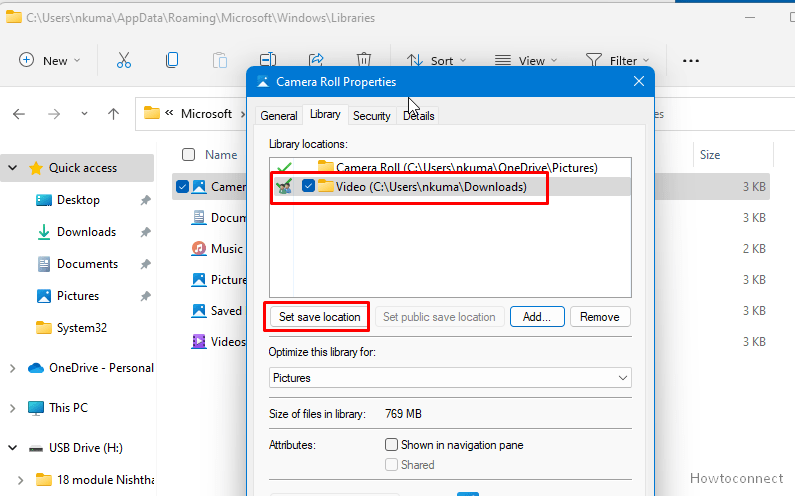Open Pictures in Quick access
The width and height of the screenshot is (795, 496).
(x=78, y=296)
